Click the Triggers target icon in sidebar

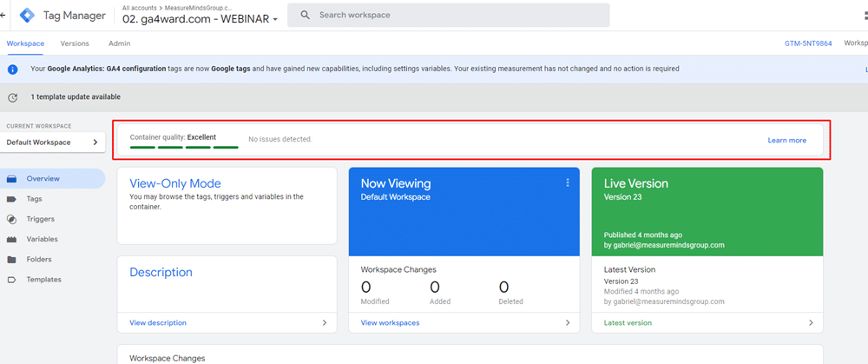[x=11, y=219]
